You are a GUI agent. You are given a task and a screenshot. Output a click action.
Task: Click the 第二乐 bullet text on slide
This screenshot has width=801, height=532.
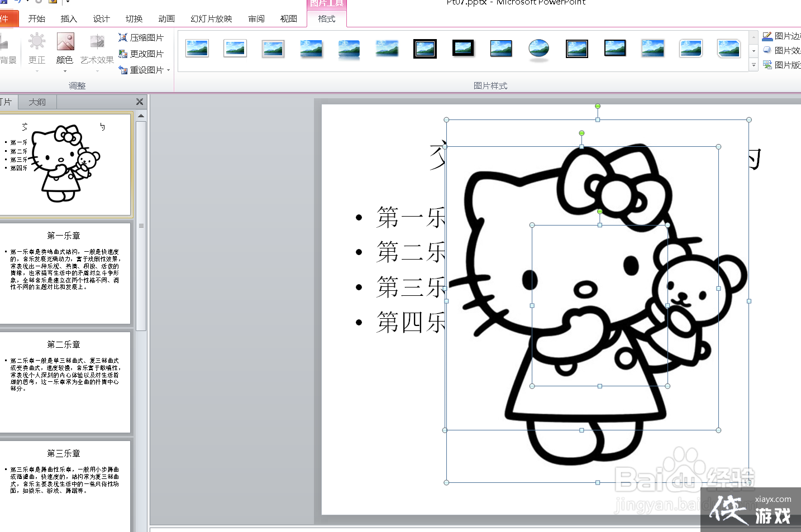tap(411, 252)
